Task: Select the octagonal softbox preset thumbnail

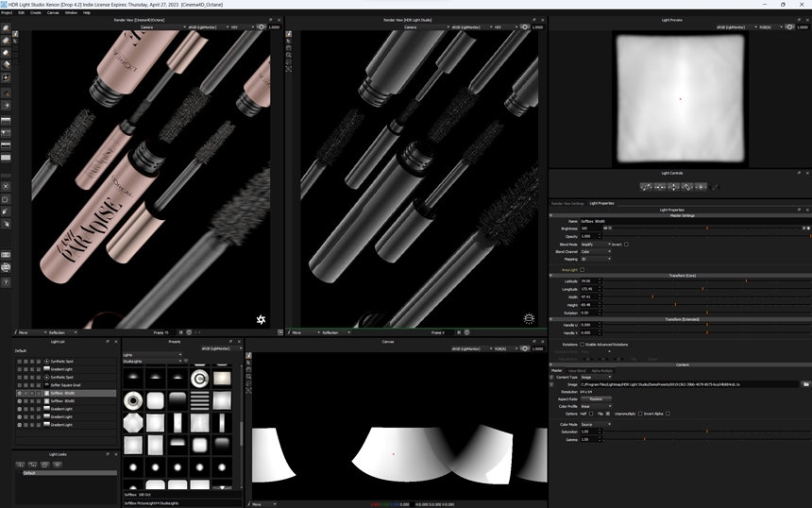Action: (133, 423)
